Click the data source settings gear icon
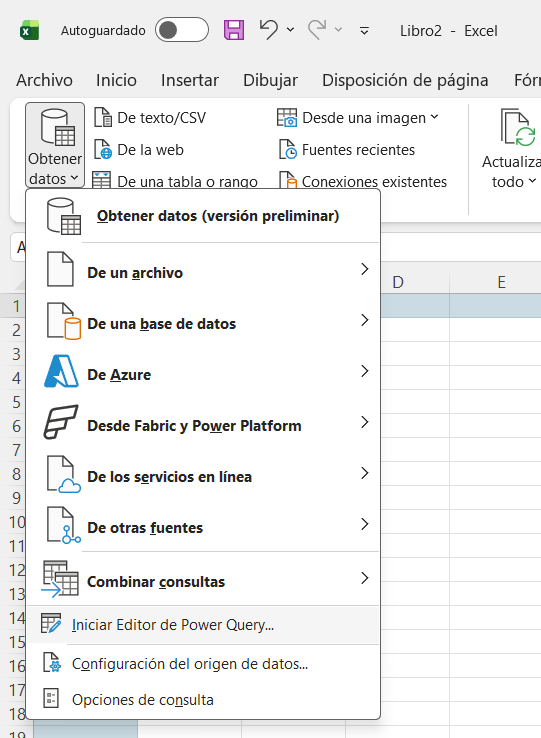The height and width of the screenshot is (738, 541). pyautogui.click(x=51, y=662)
